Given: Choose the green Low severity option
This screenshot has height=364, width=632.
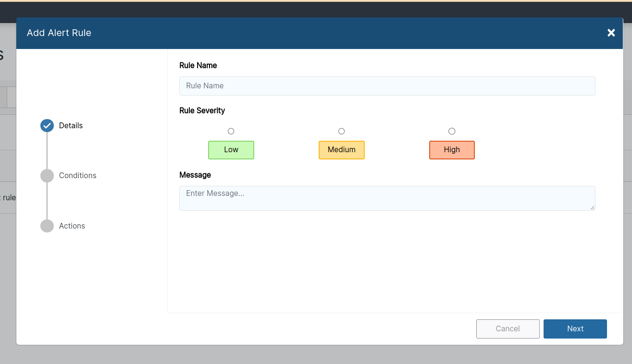Looking at the screenshot, I should [231, 150].
